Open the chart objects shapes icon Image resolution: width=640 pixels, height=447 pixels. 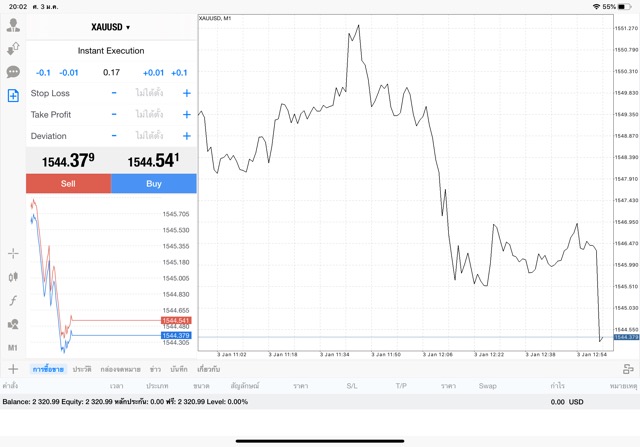[13, 324]
